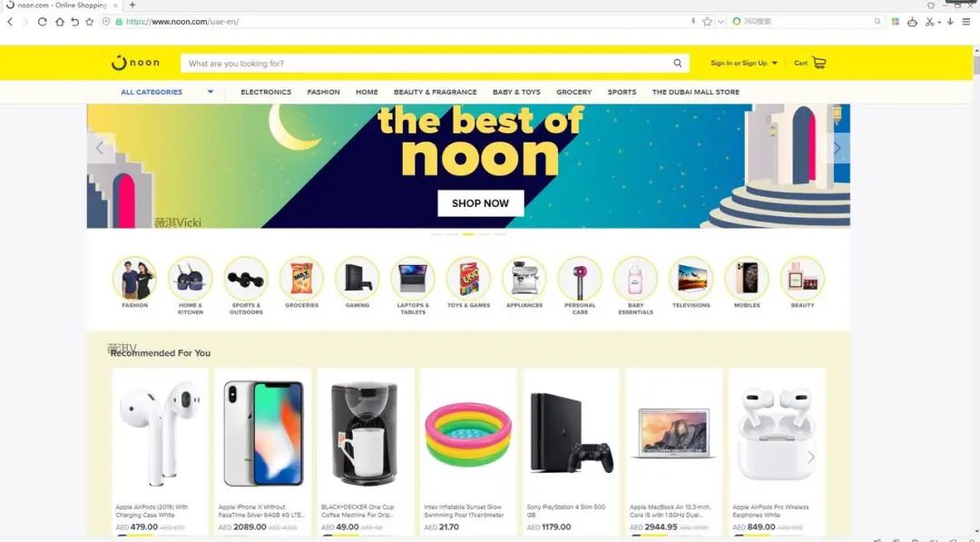This screenshot has height=542, width=980.
Task: Choose the Appliances category icon
Action: [x=524, y=278]
